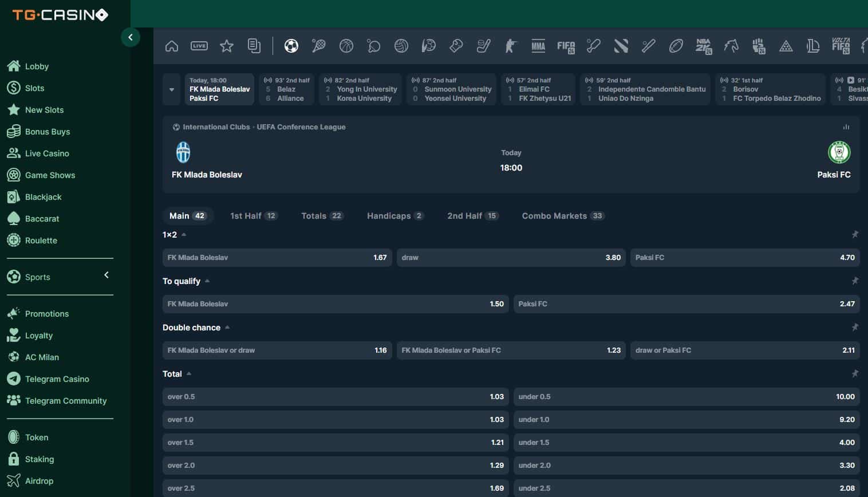Open Staking from the sidebar
This screenshot has height=497, width=868.
[30, 459]
